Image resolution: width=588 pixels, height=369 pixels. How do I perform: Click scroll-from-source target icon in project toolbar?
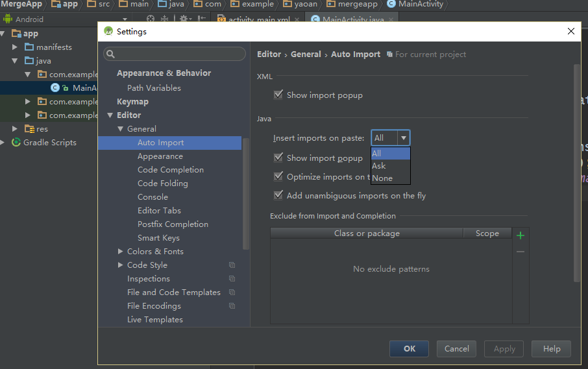(151, 19)
